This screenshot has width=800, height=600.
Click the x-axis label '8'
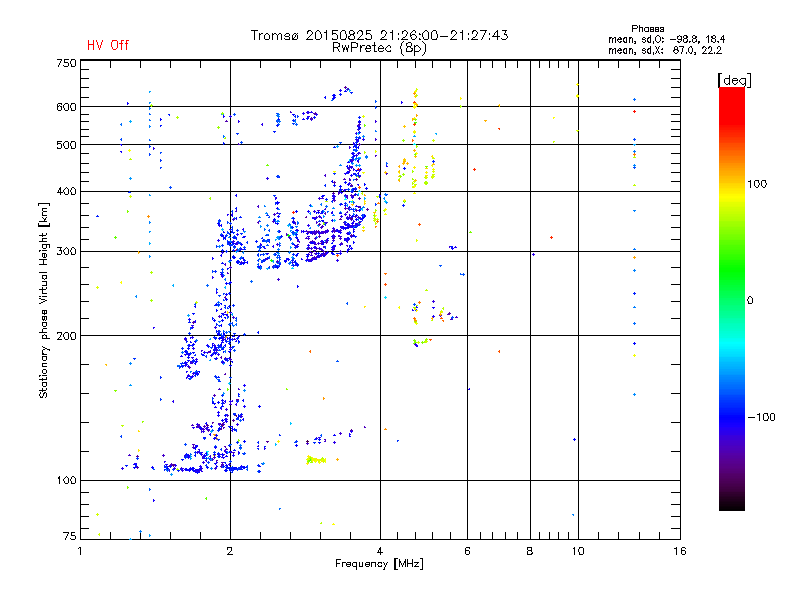(530, 551)
